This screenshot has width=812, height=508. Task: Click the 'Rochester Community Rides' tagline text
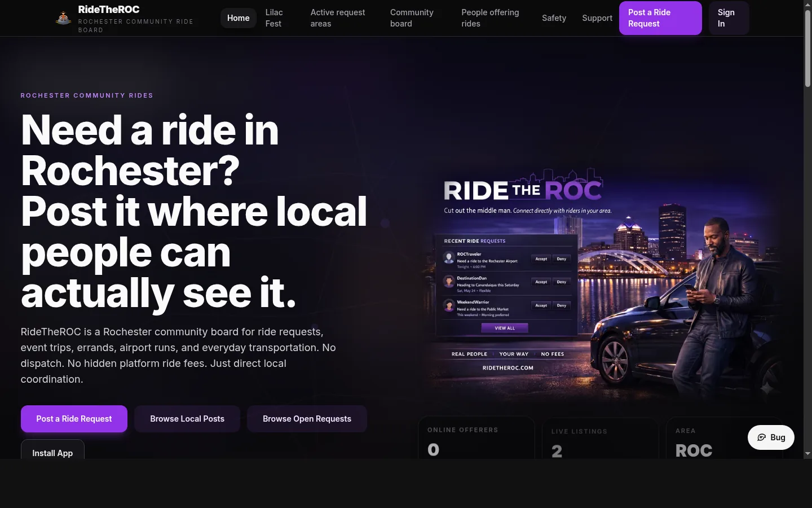pyautogui.click(x=87, y=95)
